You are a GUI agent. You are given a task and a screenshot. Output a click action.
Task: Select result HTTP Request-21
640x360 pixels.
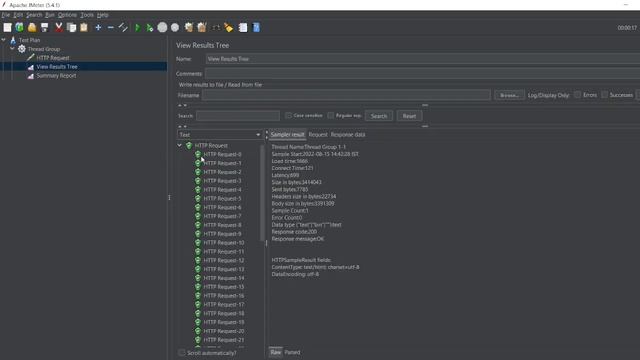[224, 340]
